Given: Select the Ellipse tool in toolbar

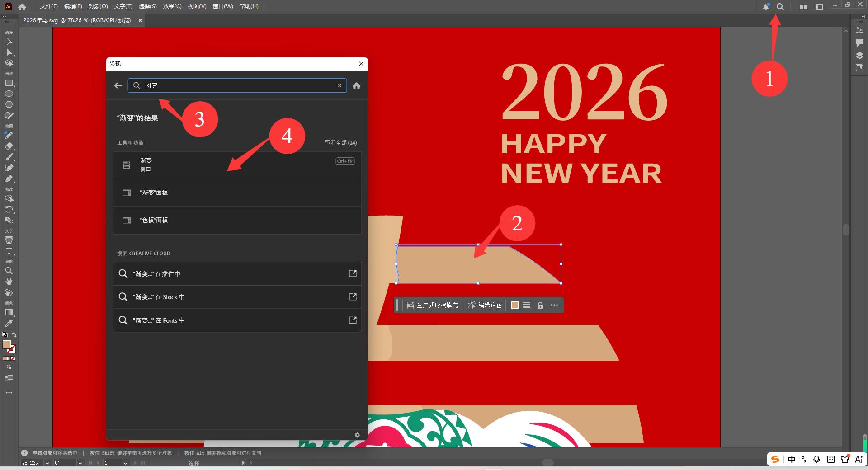Looking at the screenshot, I should point(9,94).
